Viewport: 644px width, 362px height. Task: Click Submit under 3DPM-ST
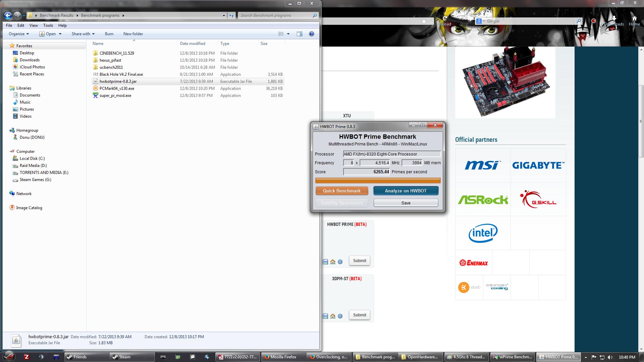[x=360, y=315]
